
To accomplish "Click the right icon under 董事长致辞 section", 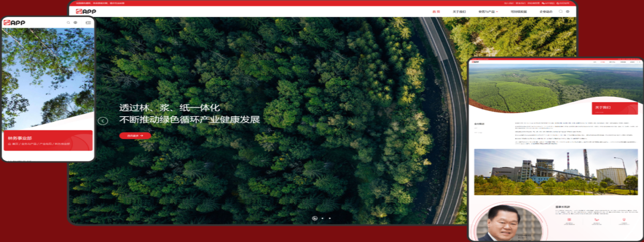I will point(624,219).
